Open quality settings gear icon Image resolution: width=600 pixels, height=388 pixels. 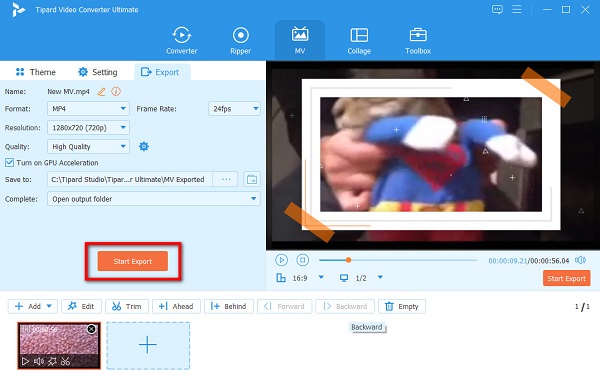pyautogui.click(x=144, y=146)
